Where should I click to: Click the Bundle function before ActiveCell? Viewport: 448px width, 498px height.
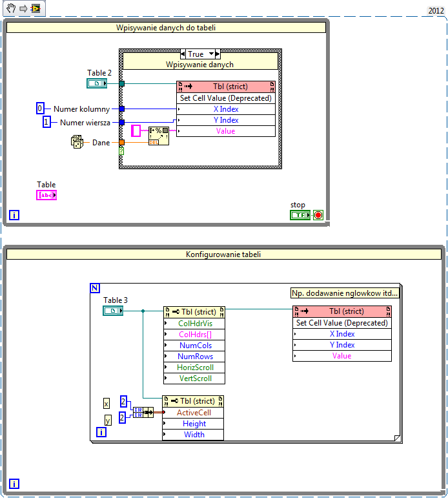(143, 412)
